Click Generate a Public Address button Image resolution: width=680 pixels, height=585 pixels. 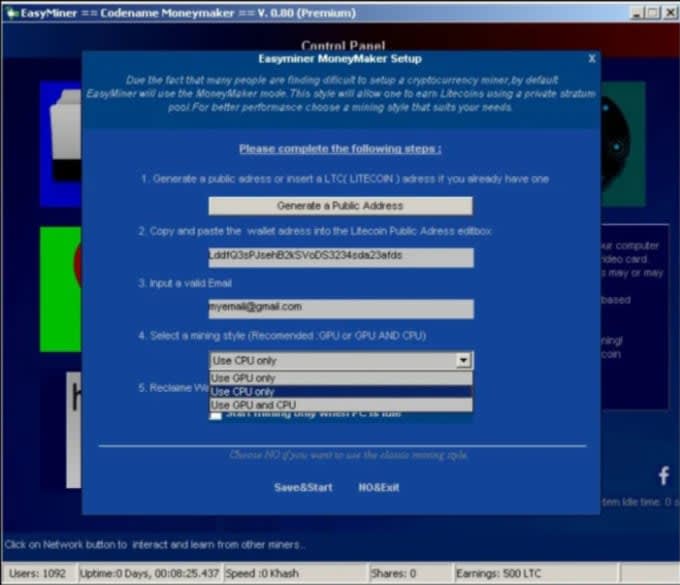pos(340,206)
